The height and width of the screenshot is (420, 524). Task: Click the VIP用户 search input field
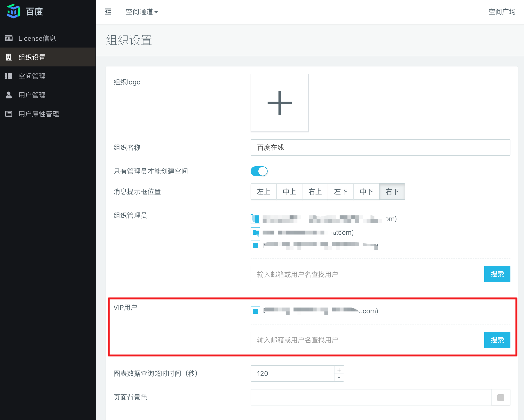pyautogui.click(x=367, y=340)
